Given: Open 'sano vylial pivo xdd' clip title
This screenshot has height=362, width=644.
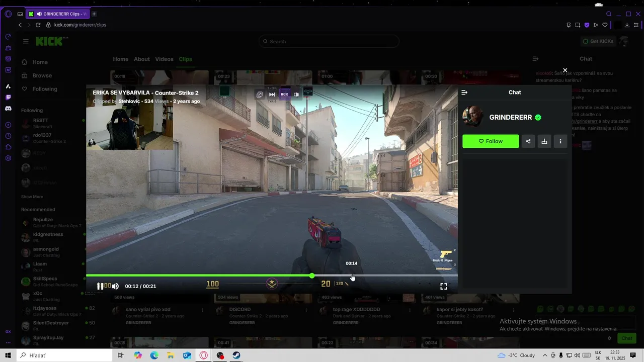Looking at the screenshot, I should coord(148,310).
